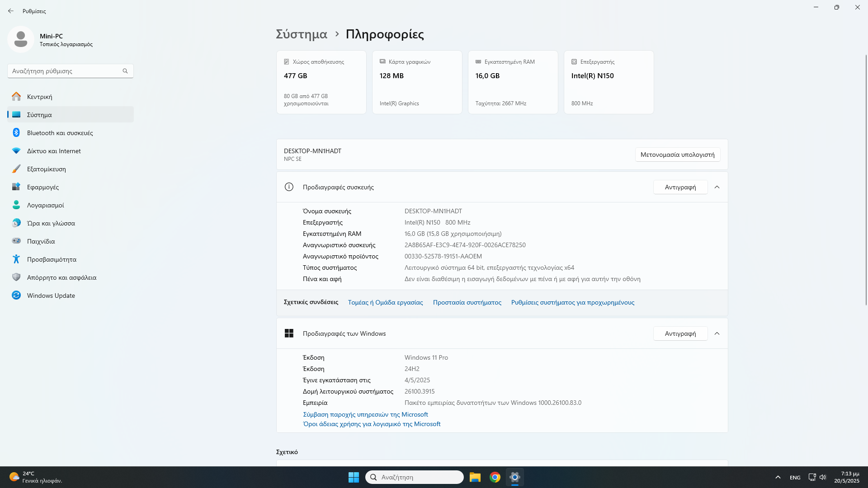868x488 pixels.
Task: Click the Αναζήτηση ρύθμισης search field
Action: (71, 71)
